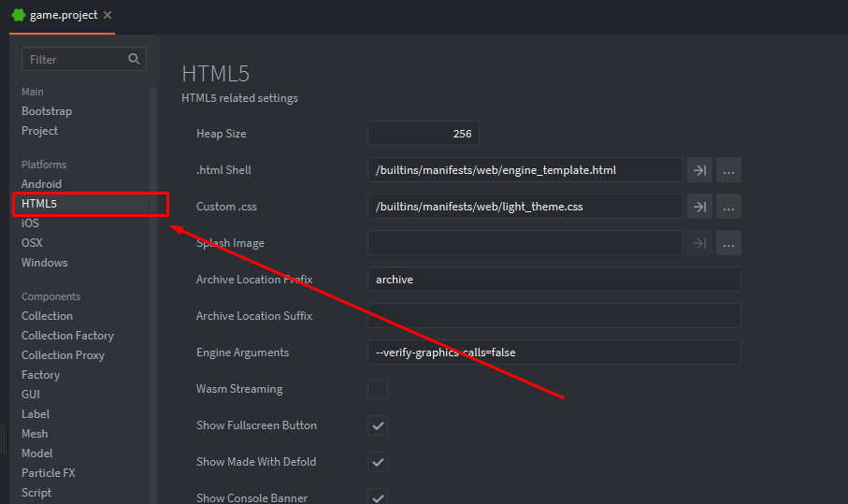Select the game.project tab
This screenshot has width=848, height=504.
pos(63,16)
